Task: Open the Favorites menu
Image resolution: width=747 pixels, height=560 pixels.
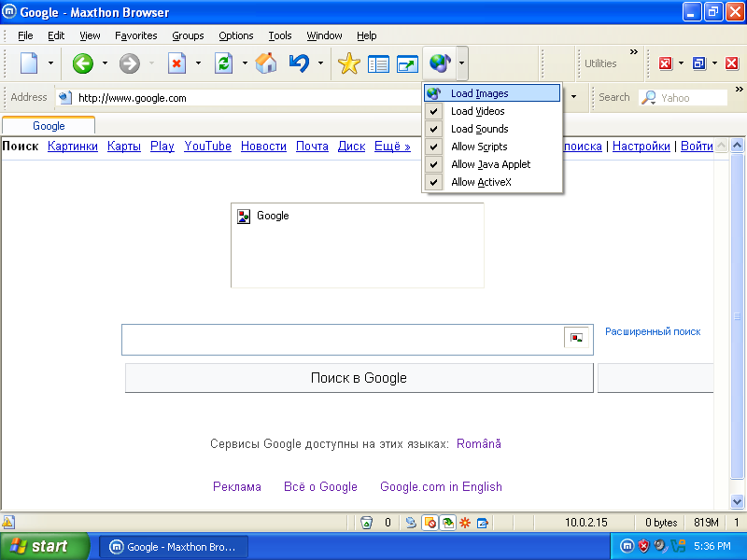Action: point(135,35)
